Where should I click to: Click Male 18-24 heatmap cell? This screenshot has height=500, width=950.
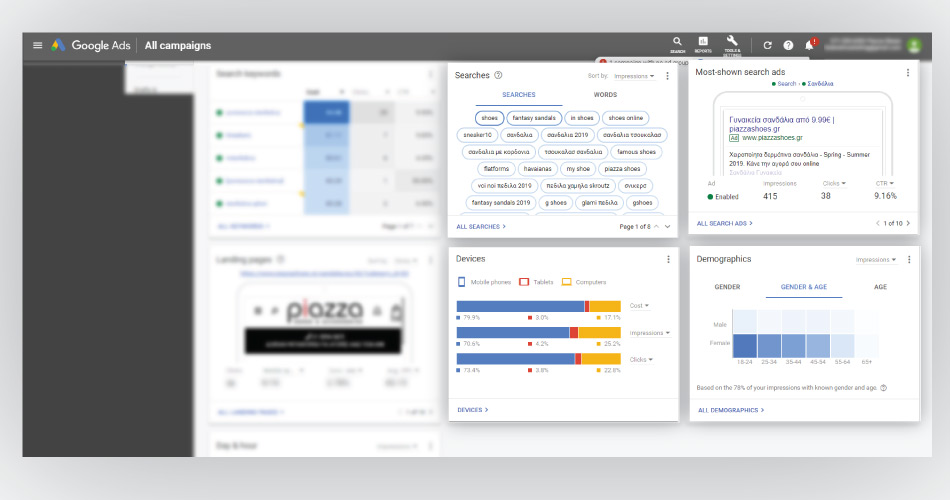(x=745, y=322)
